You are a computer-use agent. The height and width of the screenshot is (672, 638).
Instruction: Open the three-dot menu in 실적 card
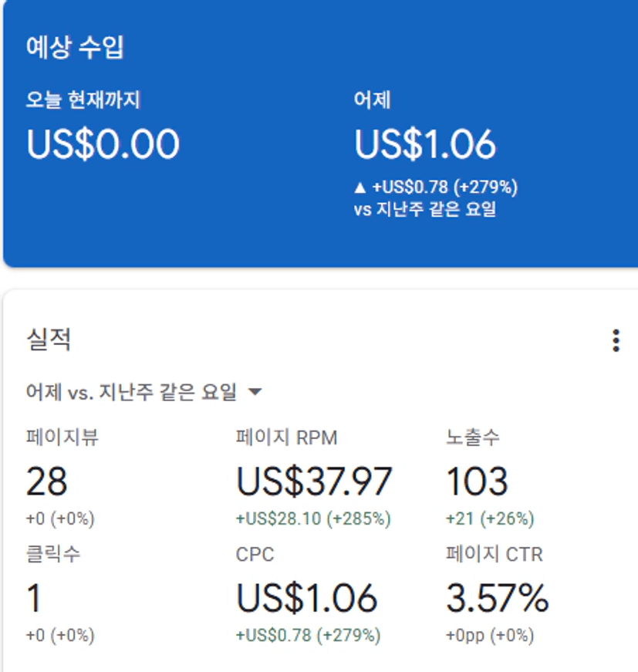(616, 340)
